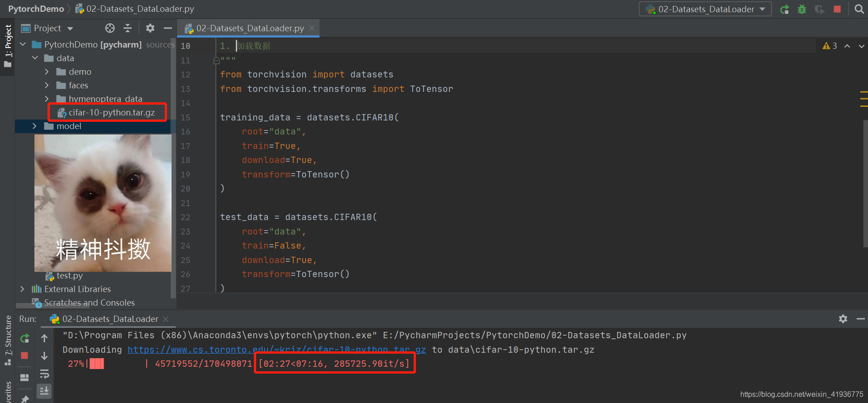Hide the Run tool window

[x=861, y=319]
